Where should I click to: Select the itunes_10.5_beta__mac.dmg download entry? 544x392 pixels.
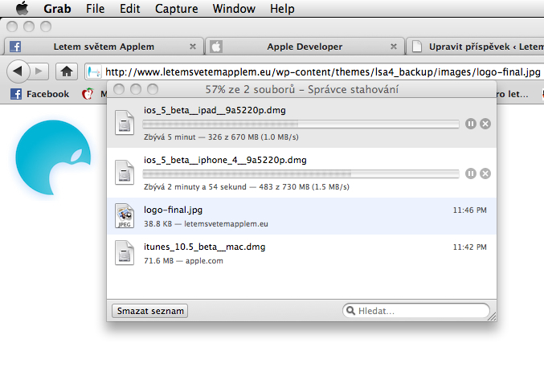click(x=301, y=253)
